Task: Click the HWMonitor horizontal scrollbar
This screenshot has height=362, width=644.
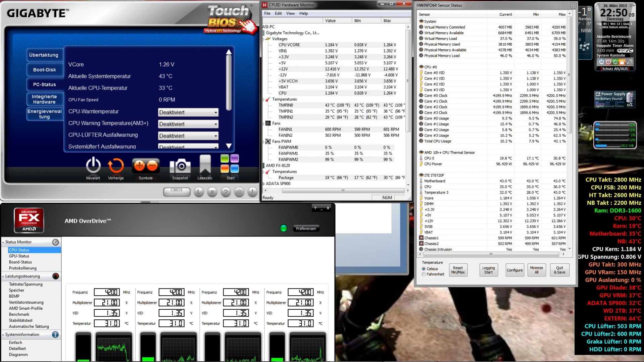Action: click(343, 191)
